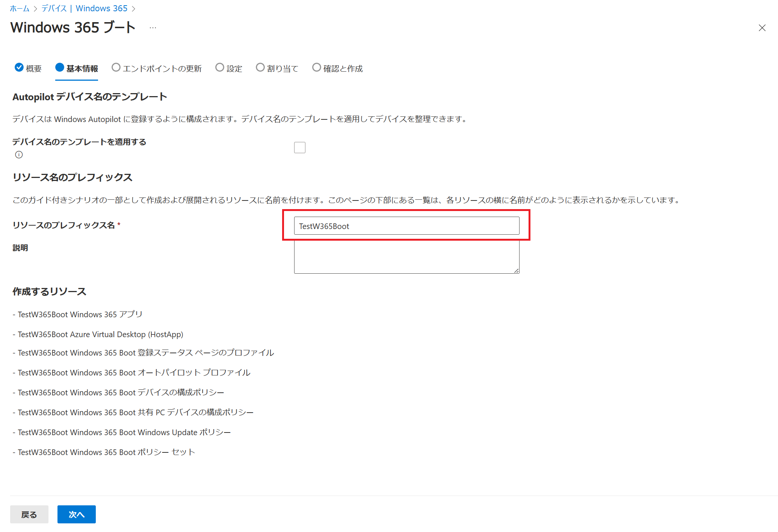Click breadcrumb chevron after Windows 365
The width and height of the screenshot is (778, 532).
tap(133, 9)
